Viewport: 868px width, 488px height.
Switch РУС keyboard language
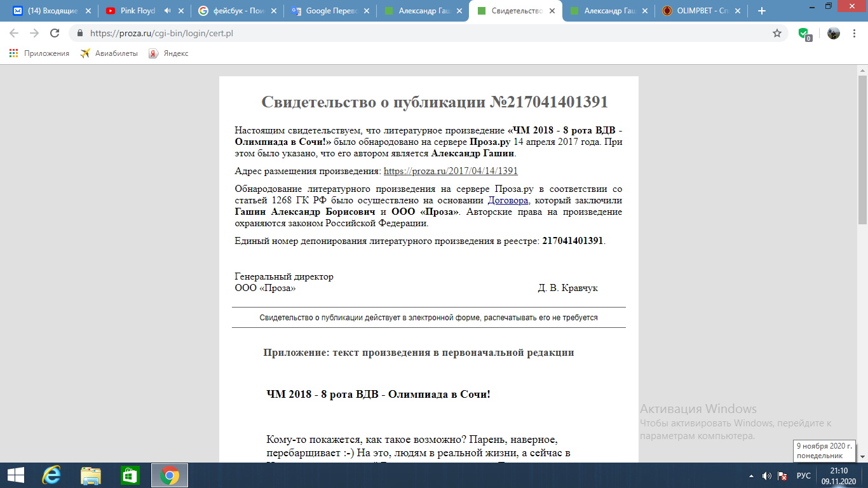(x=804, y=475)
